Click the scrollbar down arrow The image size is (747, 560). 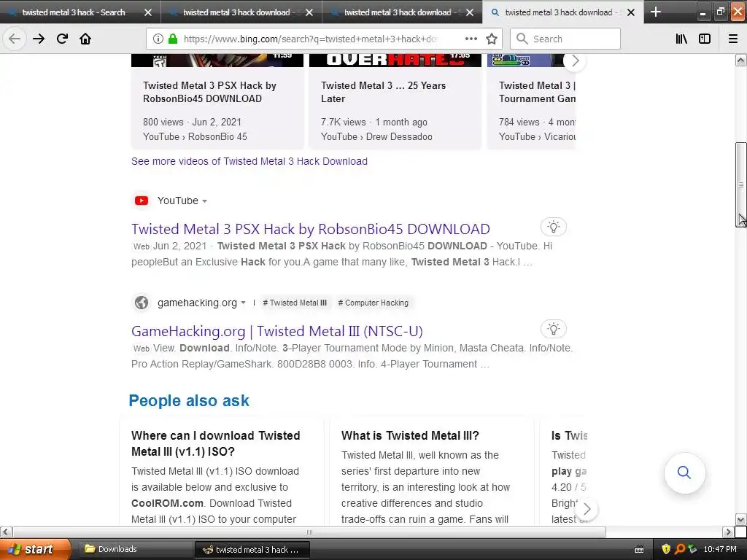(x=740, y=519)
